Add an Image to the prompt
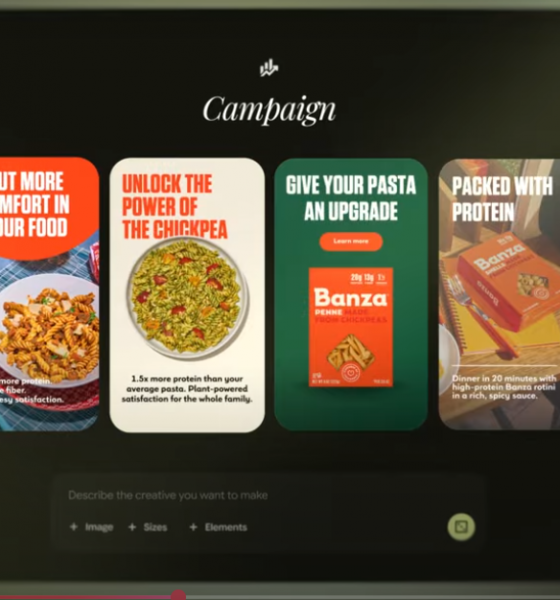 tap(91, 527)
